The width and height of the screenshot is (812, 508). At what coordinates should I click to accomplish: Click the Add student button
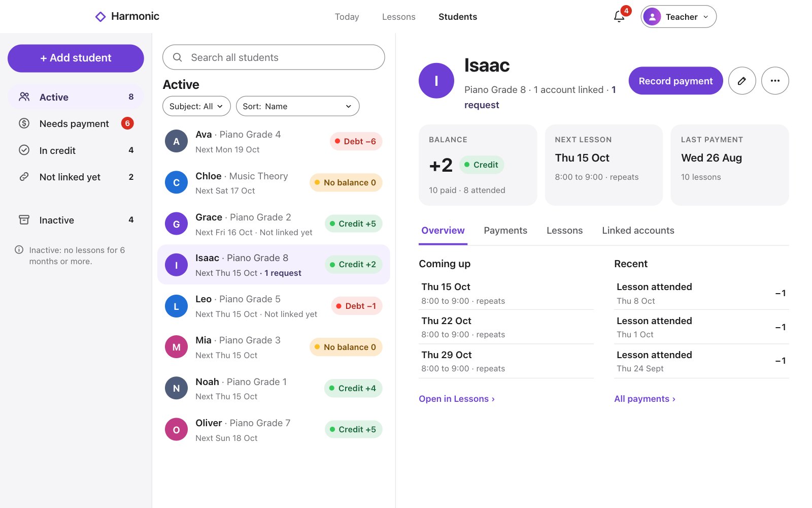coord(76,58)
